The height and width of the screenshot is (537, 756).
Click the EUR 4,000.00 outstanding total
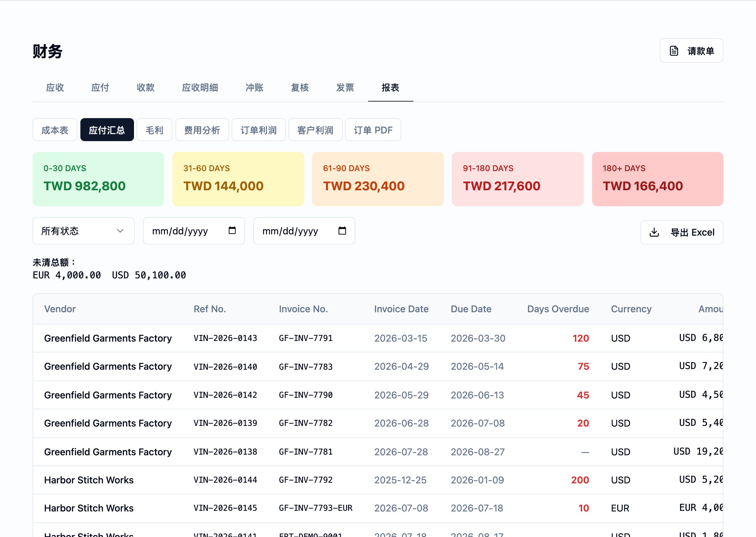67,275
